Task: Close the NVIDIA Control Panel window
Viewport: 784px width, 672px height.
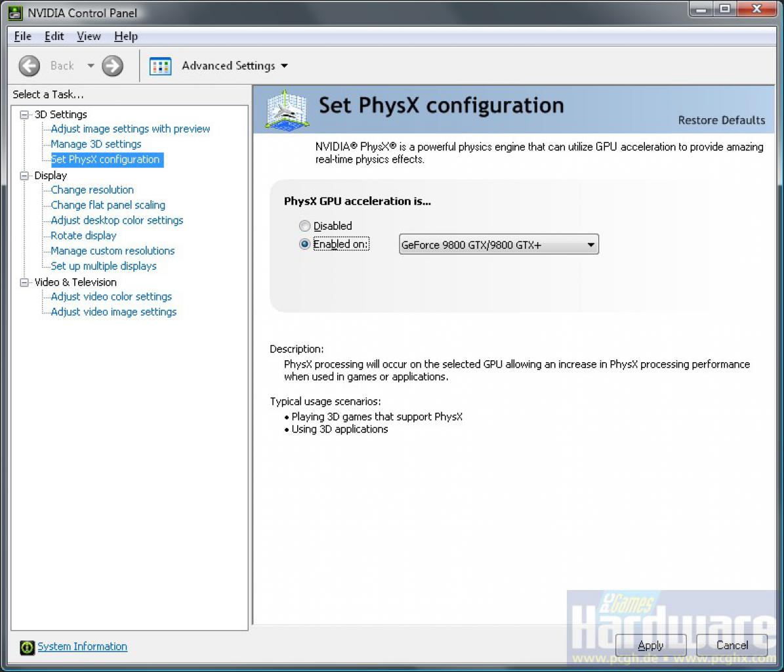Action: 756,9
